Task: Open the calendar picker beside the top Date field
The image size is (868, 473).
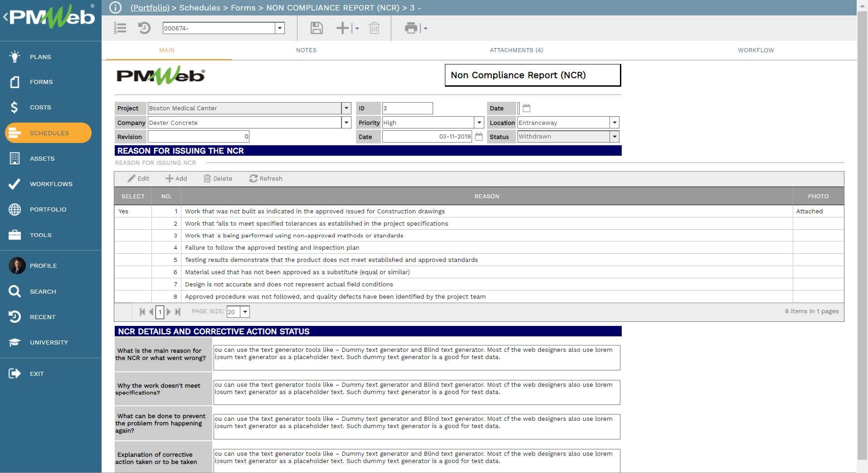Action: [x=527, y=108]
